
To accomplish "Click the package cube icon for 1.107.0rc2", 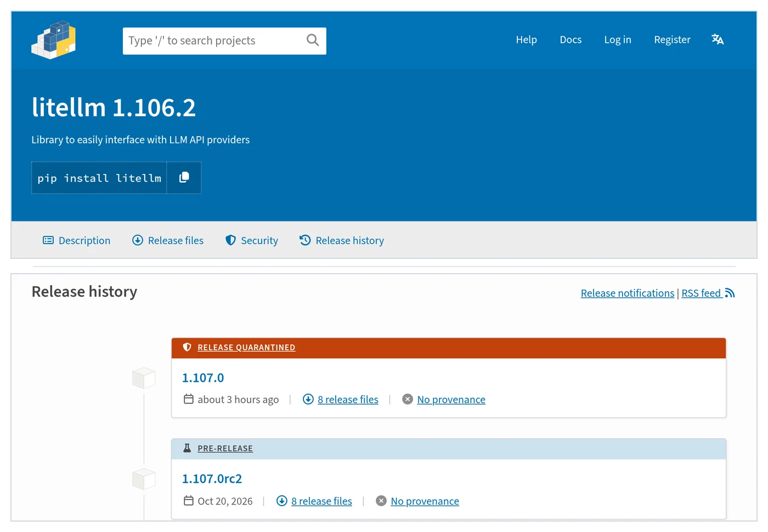I will pyautogui.click(x=144, y=479).
